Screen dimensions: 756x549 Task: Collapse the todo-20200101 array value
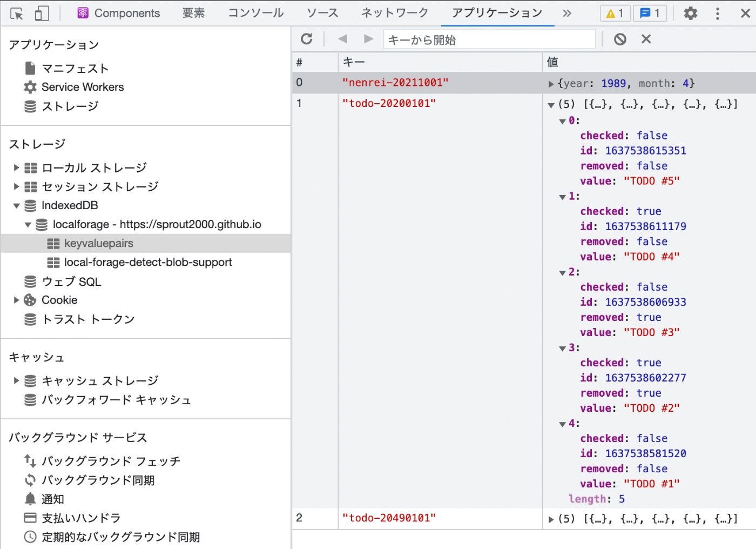551,105
